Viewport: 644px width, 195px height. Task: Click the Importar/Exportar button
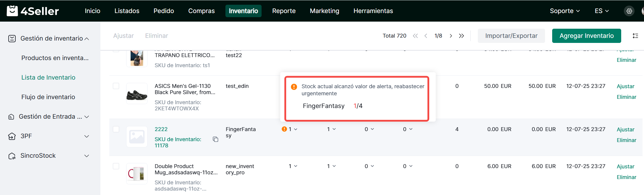(511, 36)
